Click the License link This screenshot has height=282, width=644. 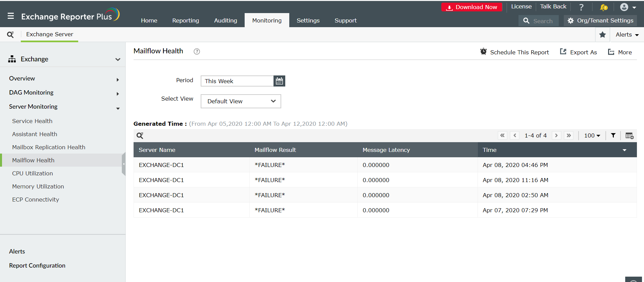tap(521, 6)
